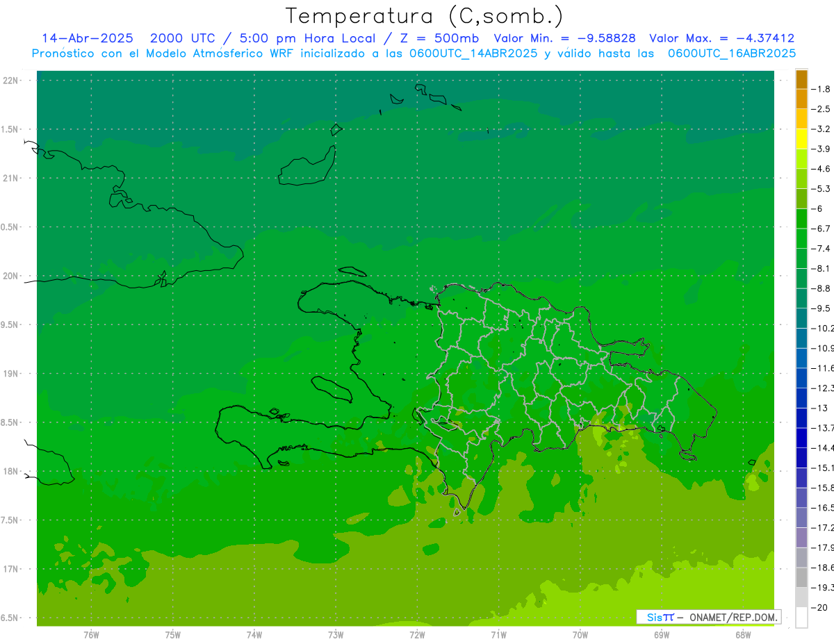Click the '-9.5' legend value
The height and width of the screenshot is (644, 834).
pos(821,308)
